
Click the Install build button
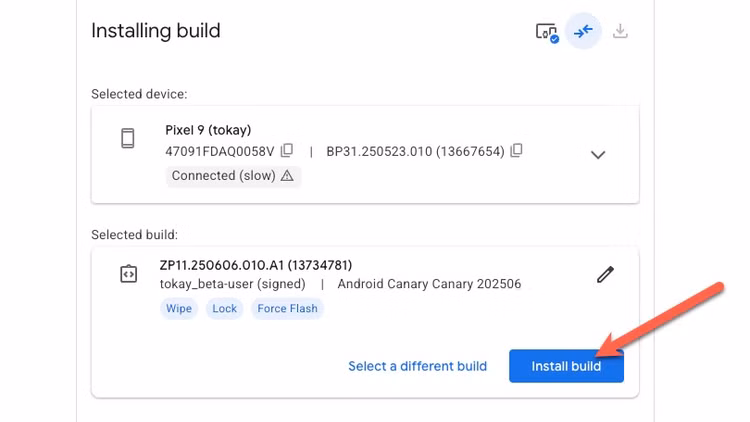click(x=566, y=366)
